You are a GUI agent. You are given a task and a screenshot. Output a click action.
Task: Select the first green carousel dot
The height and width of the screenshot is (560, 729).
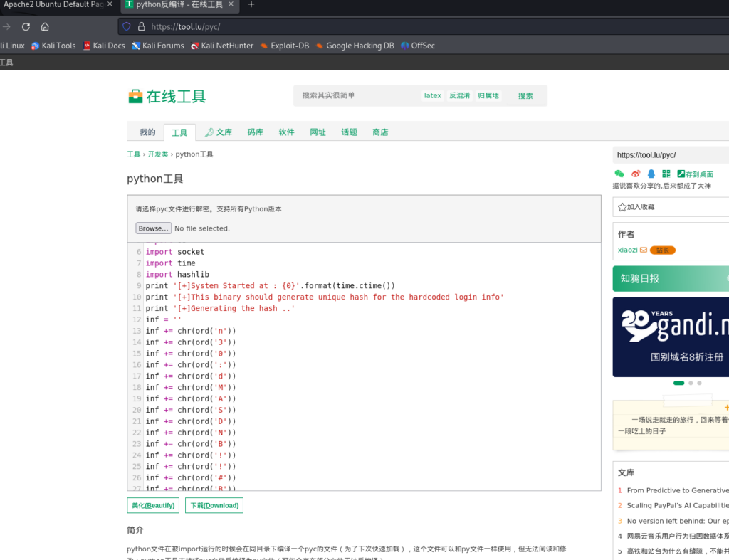tap(678, 383)
